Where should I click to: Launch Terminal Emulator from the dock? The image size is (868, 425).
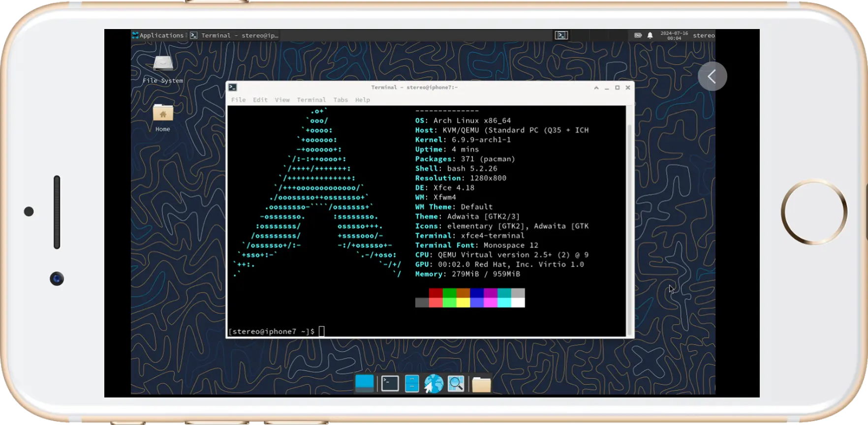click(390, 384)
